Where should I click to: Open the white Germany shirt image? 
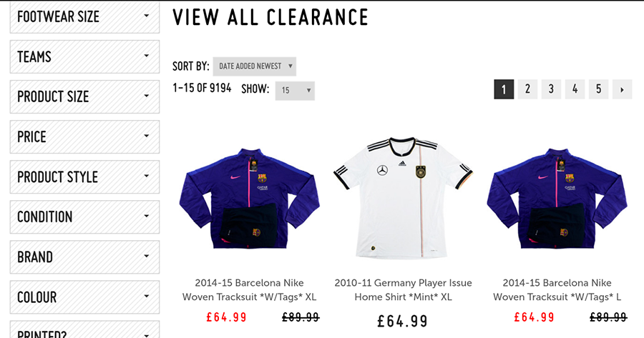pyautogui.click(x=403, y=198)
